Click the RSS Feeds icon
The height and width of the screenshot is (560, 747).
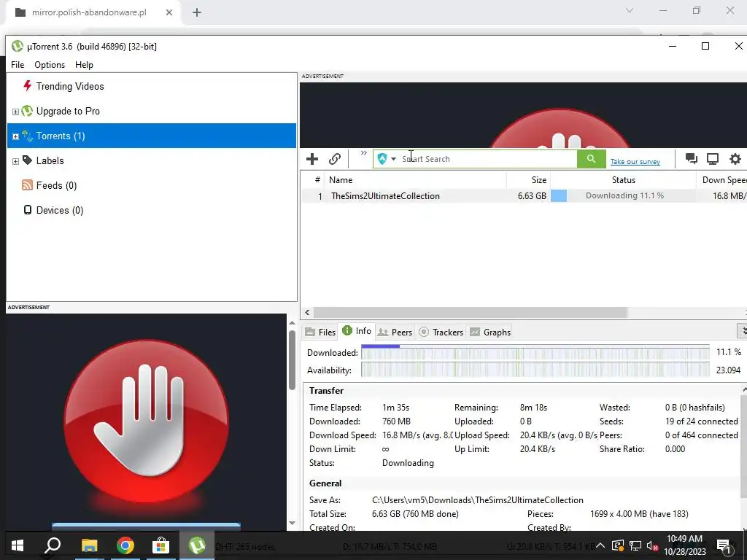point(28,185)
